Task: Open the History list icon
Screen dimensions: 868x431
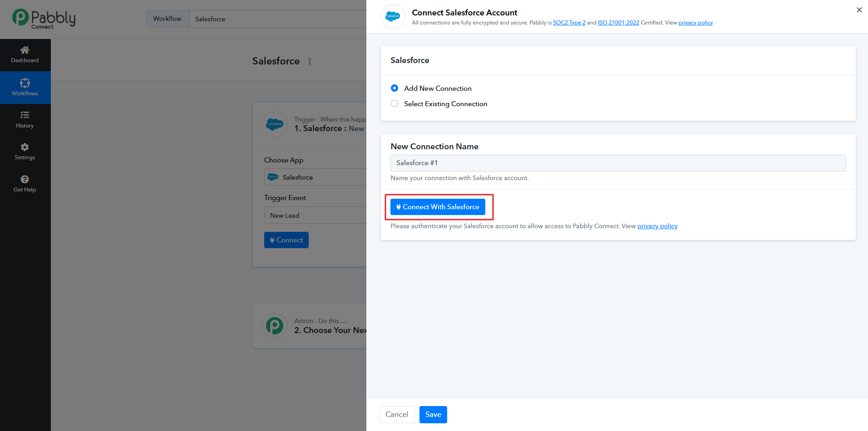Action: [x=25, y=115]
